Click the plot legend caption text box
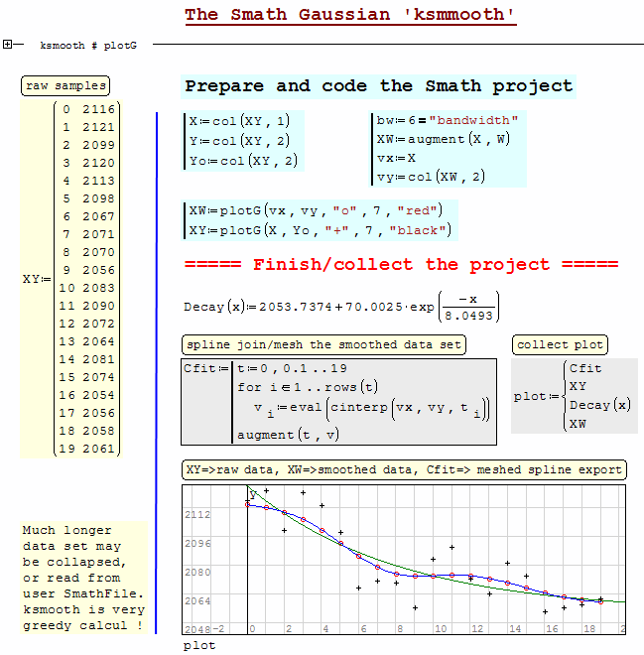The image size is (644, 655). coord(404,470)
